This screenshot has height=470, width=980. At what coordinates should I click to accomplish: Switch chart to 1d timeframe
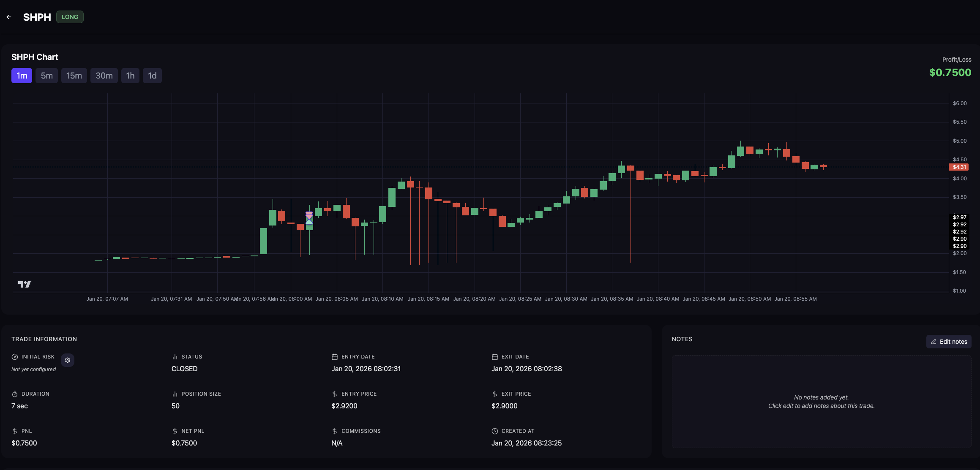tap(152, 76)
